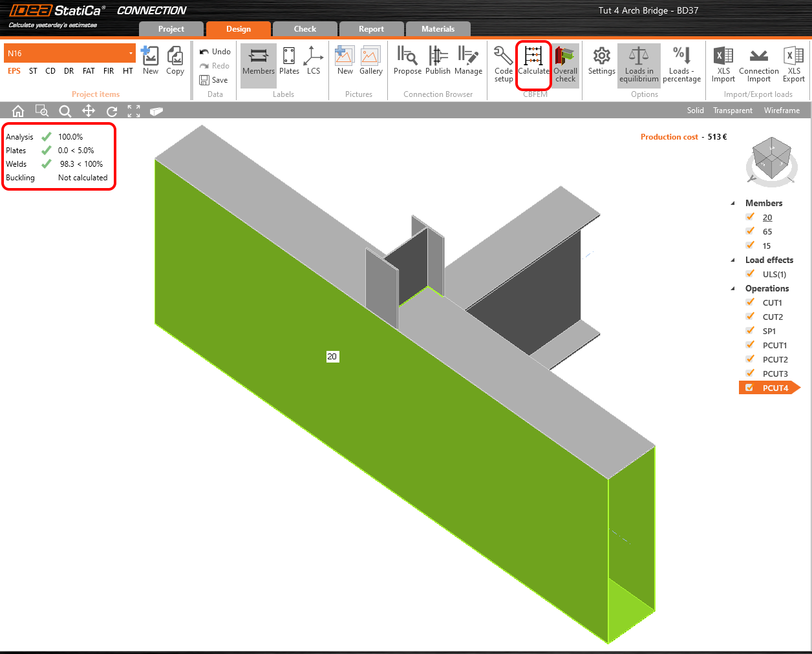Open the picture Gallery
Viewport: 812px width, 654px height.
(370, 61)
